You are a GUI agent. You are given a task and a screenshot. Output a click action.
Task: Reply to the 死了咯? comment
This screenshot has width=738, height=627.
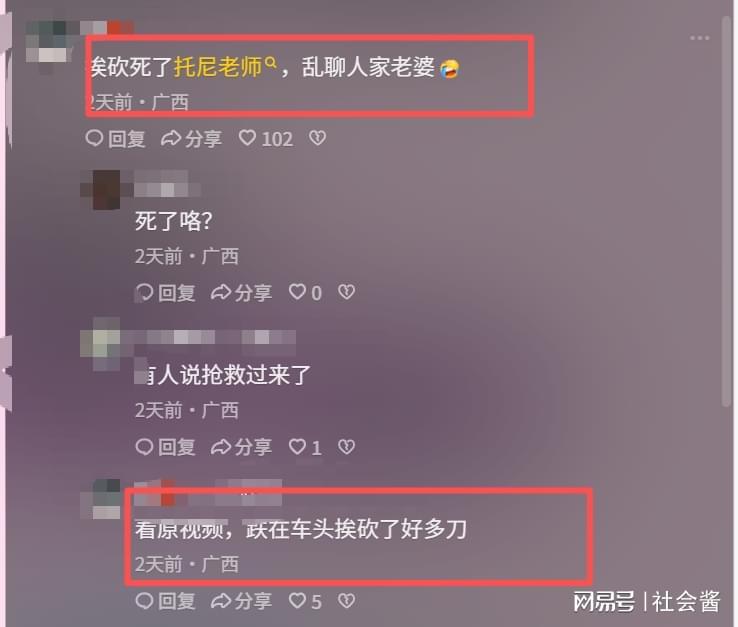[165, 292]
